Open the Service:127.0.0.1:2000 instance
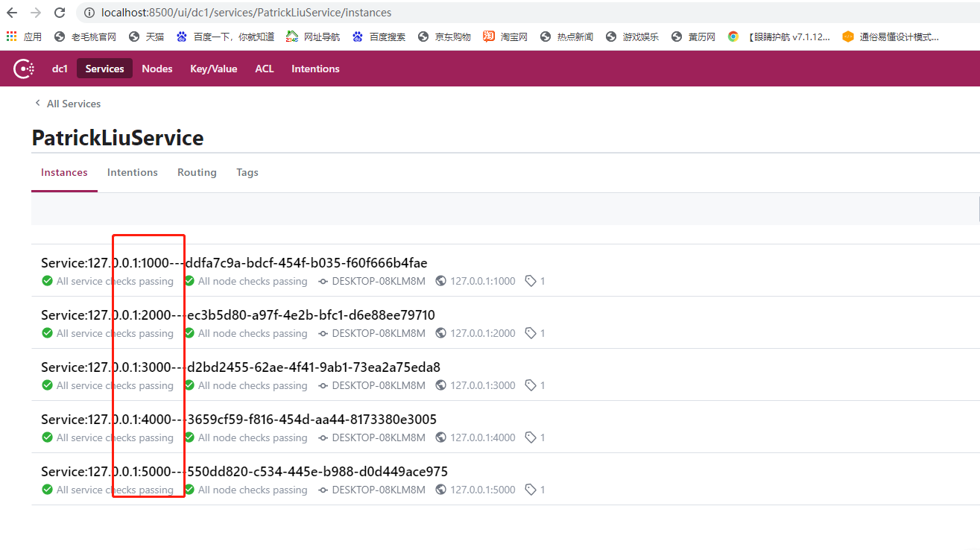This screenshot has height=550, width=980. click(x=238, y=314)
